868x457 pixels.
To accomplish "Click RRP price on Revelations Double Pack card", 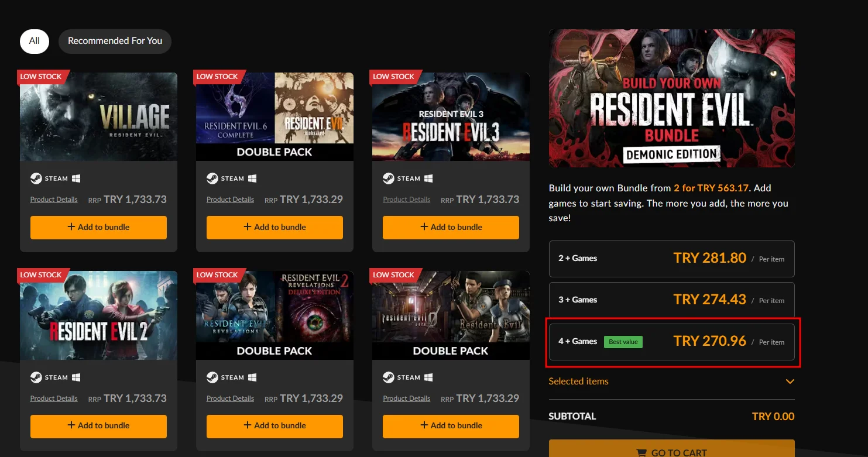I will (x=304, y=398).
